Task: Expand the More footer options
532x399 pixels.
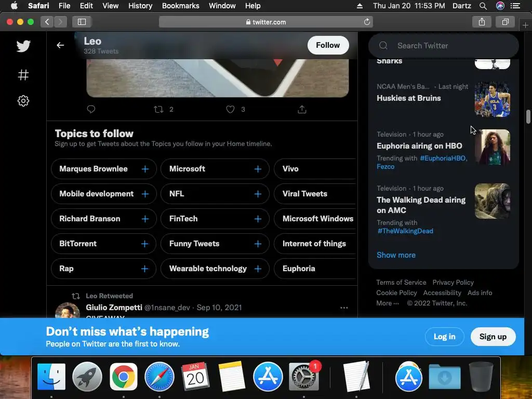Action: click(x=388, y=303)
